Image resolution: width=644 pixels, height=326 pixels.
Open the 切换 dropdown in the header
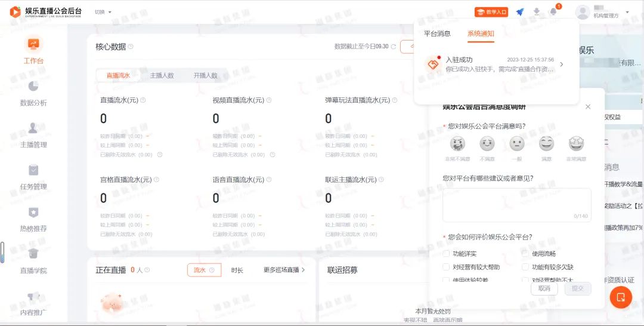(x=103, y=12)
